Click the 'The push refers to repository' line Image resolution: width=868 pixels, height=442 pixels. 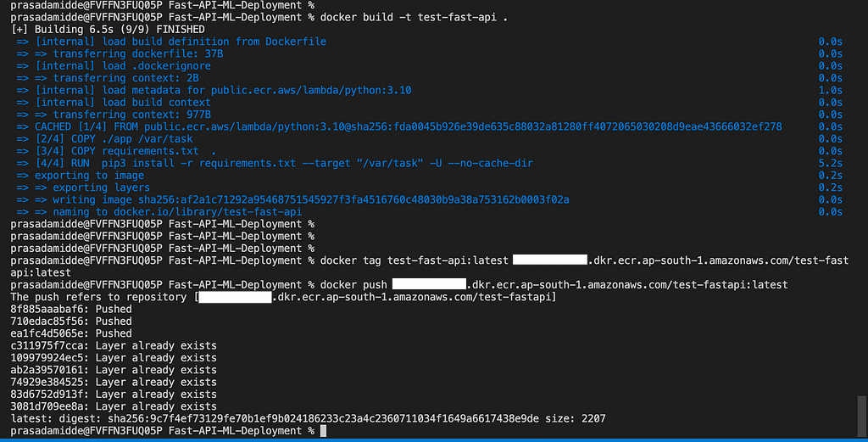tap(283, 297)
